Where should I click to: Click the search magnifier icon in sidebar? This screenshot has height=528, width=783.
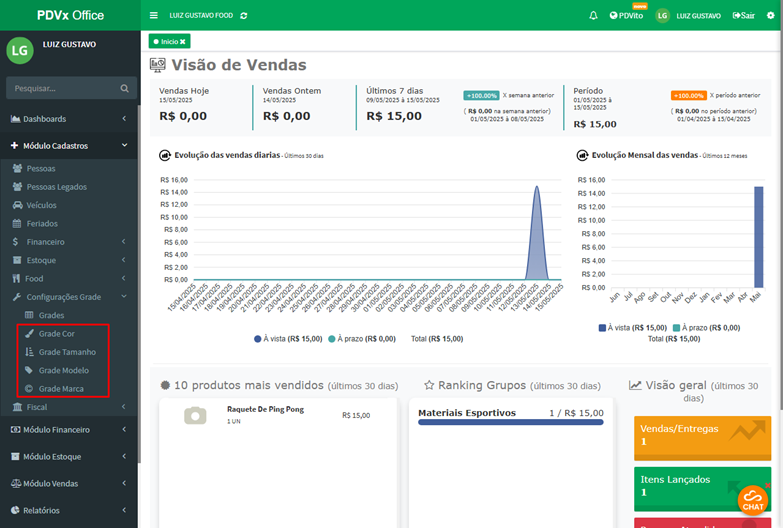(x=125, y=88)
